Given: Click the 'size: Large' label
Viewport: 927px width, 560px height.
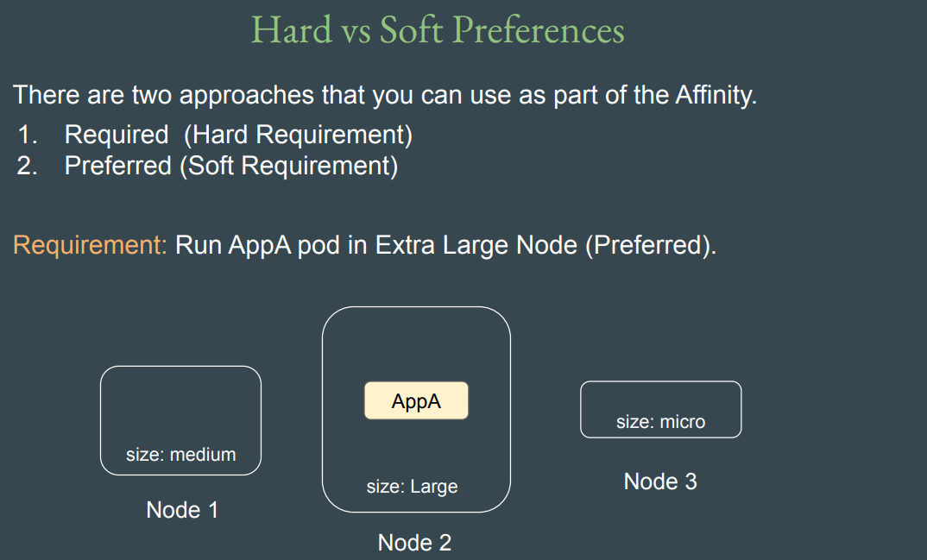Looking at the screenshot, I should click(412, 487).
